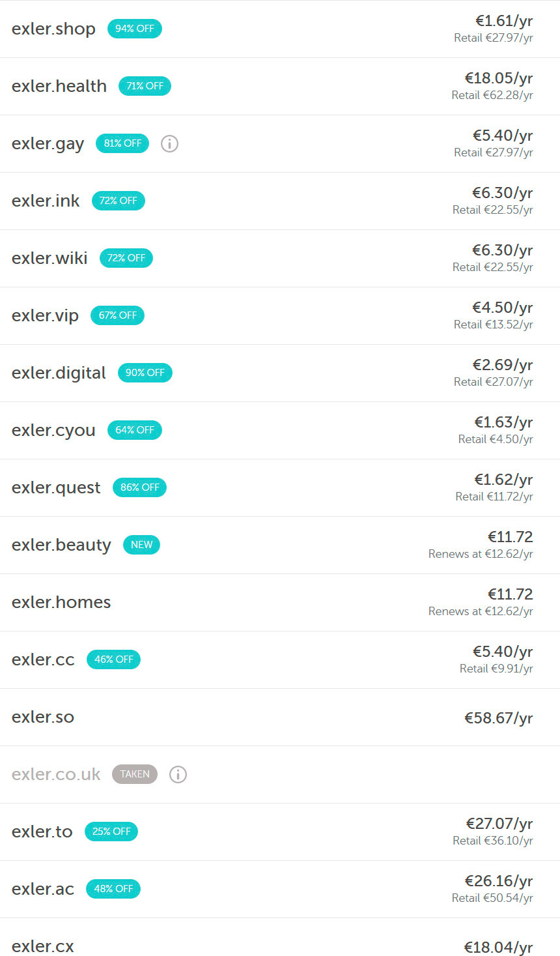Click the 67% OFF badge on exler.vip
Viewport: 560px width, 956px height.
click(x=118, y=315)
